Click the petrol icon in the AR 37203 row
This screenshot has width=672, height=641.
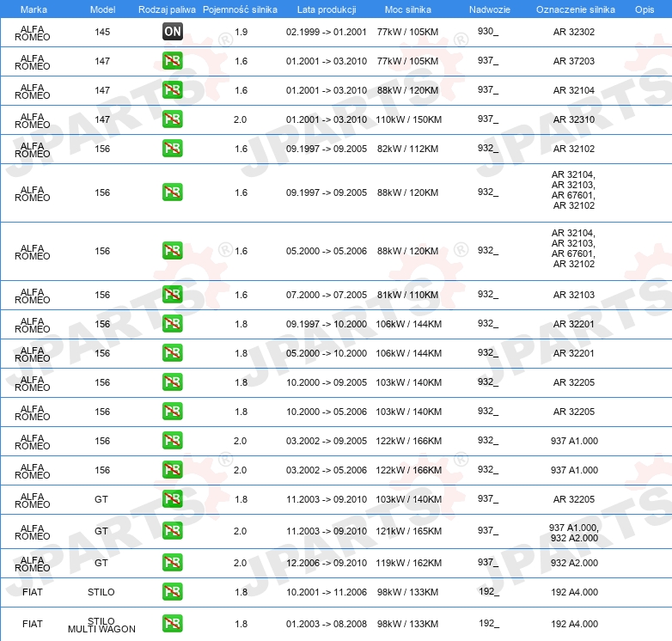[172, 60]
